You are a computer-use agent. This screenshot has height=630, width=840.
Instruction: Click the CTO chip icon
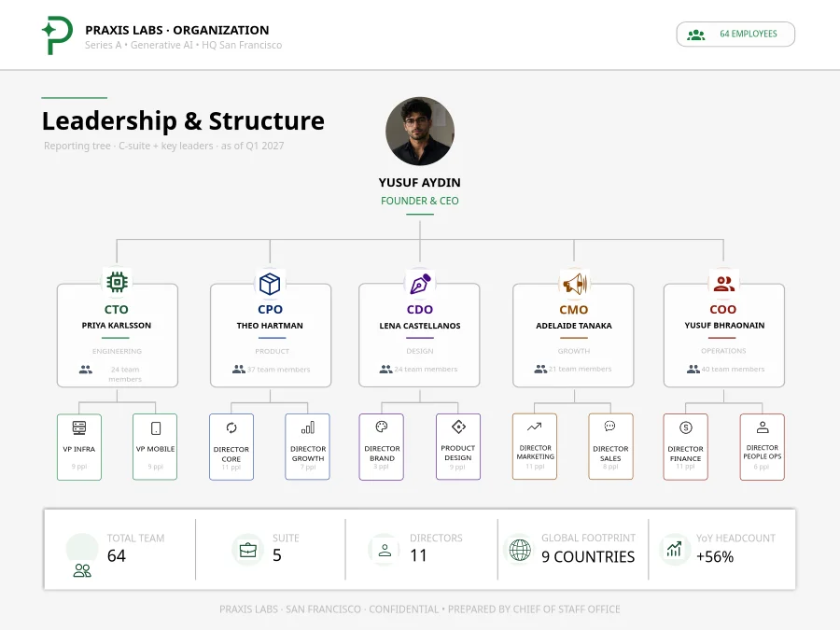tap(117, 282)
